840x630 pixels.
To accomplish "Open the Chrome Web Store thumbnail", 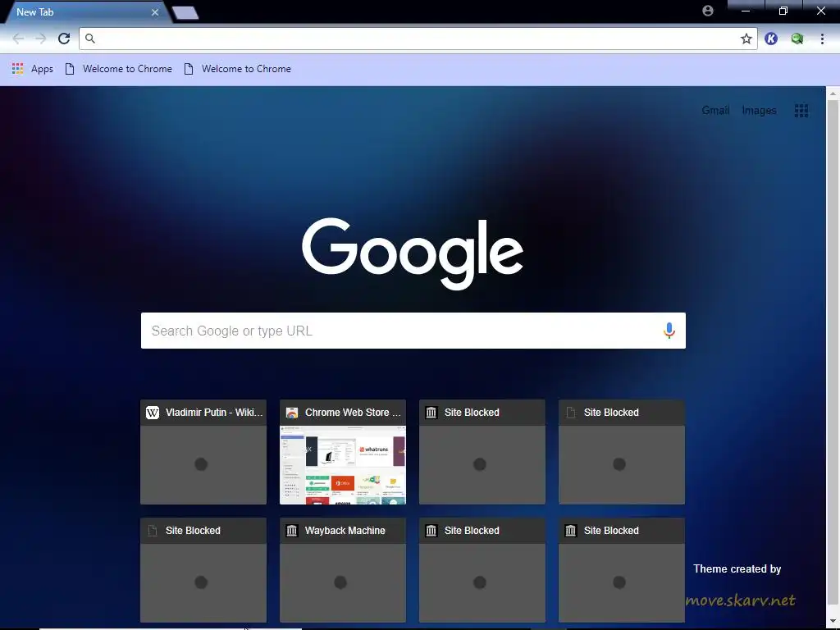I will (343, 465).
